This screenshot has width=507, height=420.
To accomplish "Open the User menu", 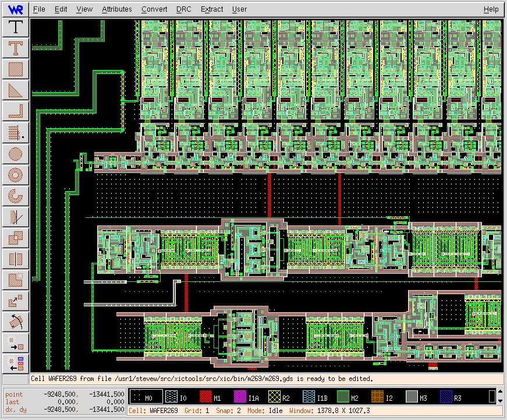I will (x=239, y=9).
